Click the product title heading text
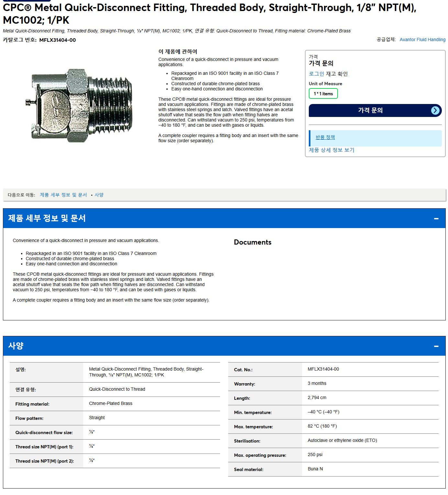This screenshot has width=448, height=495. click(x=209, y=14)
